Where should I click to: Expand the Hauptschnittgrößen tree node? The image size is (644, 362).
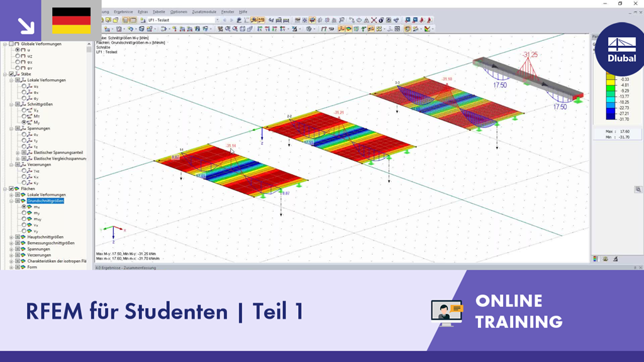(x=11, y=237)
